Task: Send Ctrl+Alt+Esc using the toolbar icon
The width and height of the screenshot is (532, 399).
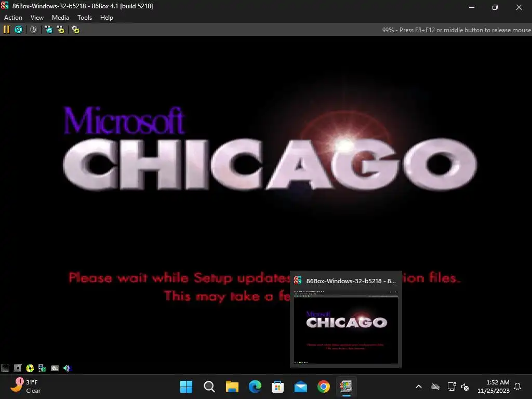Action: coord(61,30)
